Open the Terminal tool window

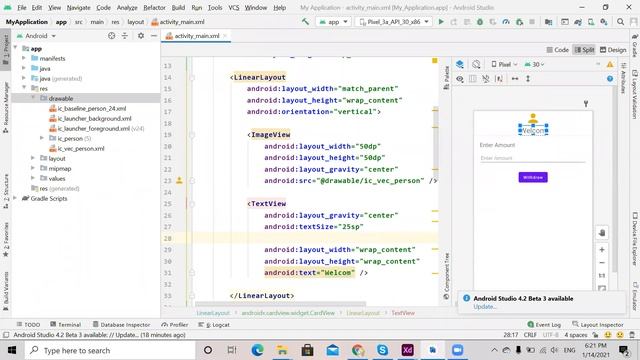tap(65, 324)
